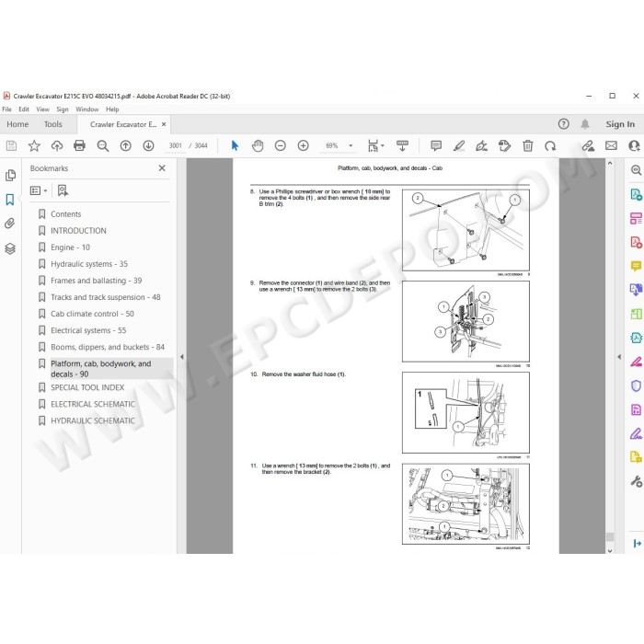
Task: Send file by email envelope icon
Action: pos(611,145)
